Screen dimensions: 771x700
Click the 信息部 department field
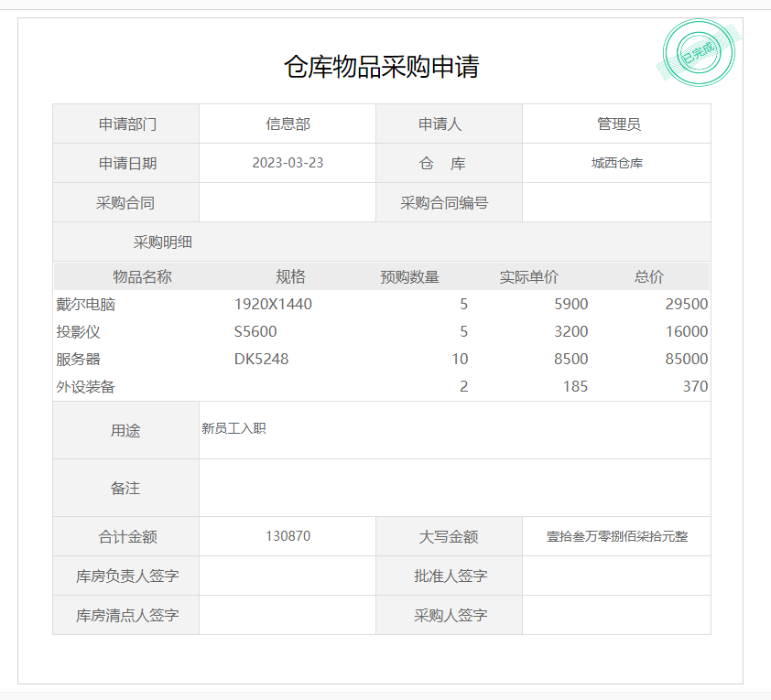coord(288,124)
